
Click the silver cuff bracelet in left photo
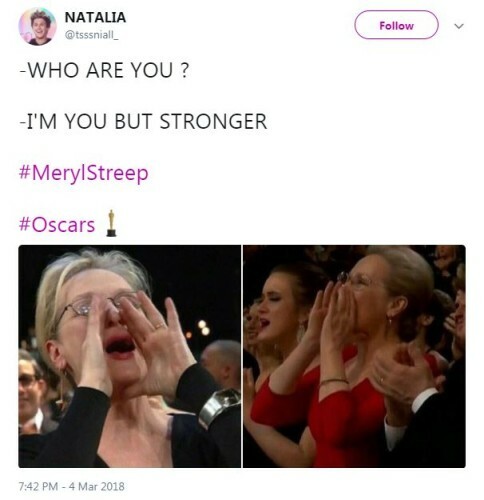tap(219, 407)
